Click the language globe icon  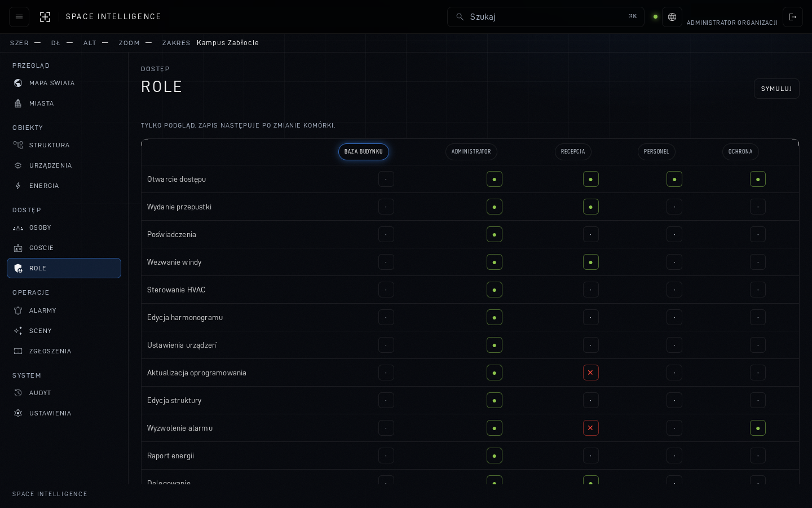point(672,17)
